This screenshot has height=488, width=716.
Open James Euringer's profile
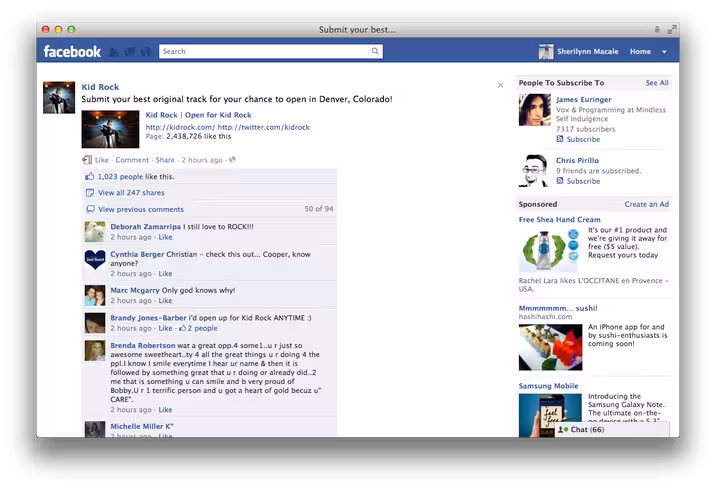coord(584,100)
